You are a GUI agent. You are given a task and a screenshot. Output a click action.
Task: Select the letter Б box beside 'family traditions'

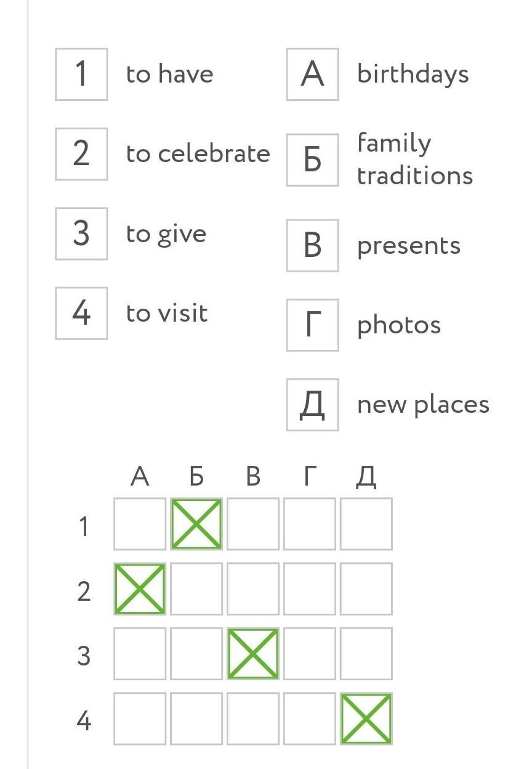[x=312, y=160]
